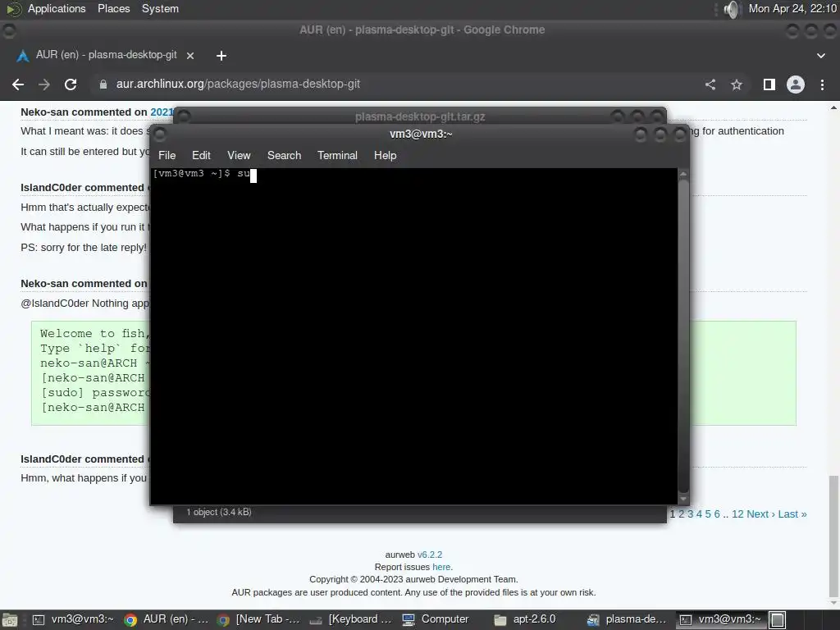
Task: Open Chrome side panel icon
Action: [x=769, y=84]
